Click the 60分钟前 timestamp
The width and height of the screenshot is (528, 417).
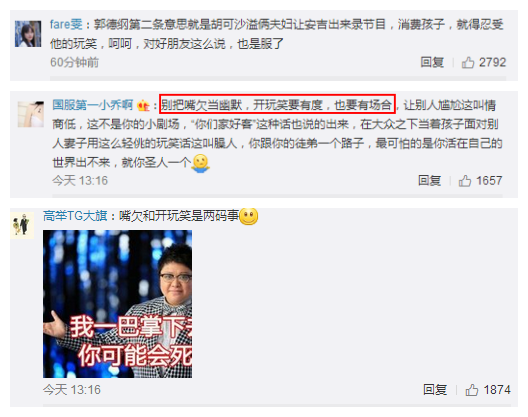(74, 62)
